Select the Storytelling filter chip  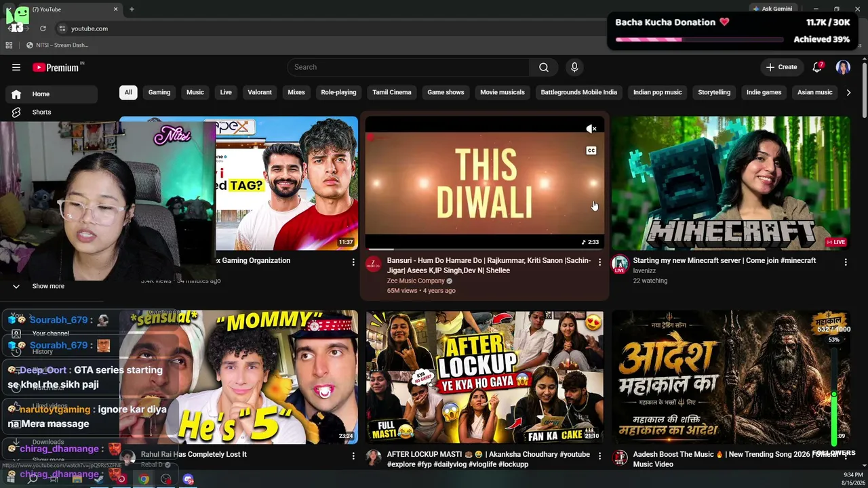tap(714, 92)
